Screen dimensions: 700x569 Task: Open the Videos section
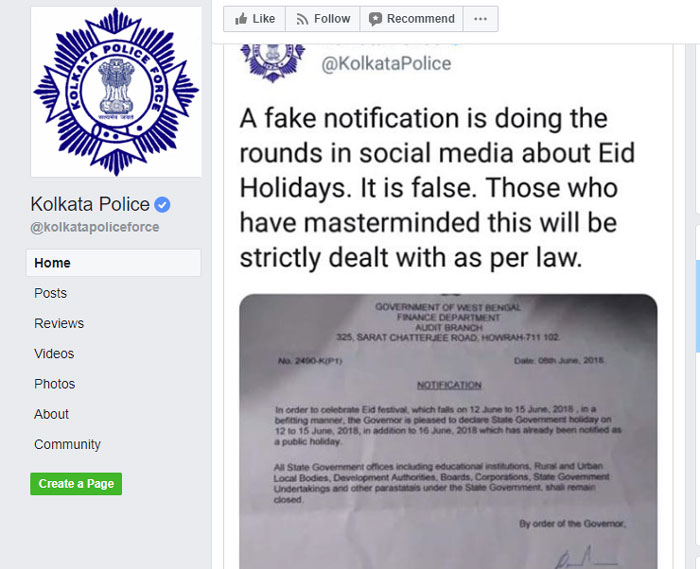click(x=54, y=353)
